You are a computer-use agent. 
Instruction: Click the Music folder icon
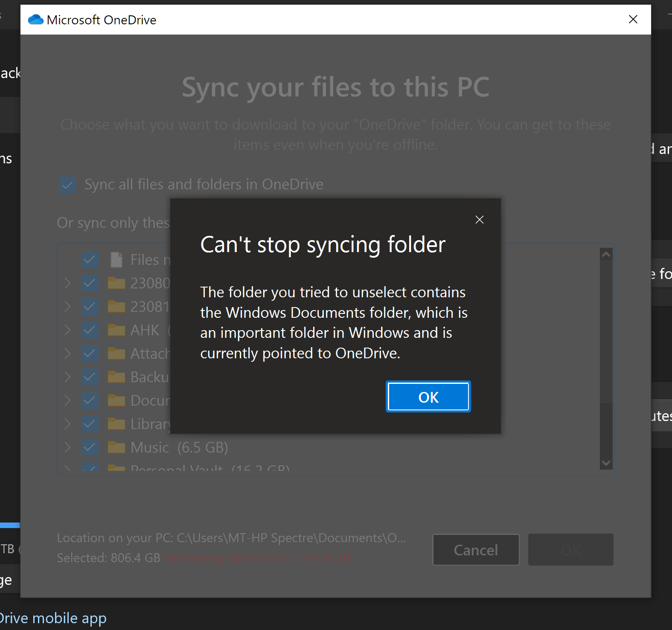click(116, 447)
